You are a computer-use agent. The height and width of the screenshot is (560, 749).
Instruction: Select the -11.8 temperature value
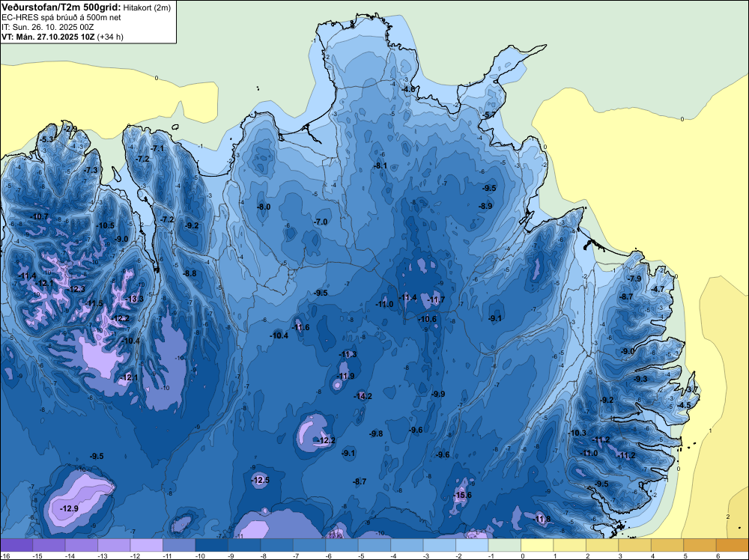click(542, 519)
